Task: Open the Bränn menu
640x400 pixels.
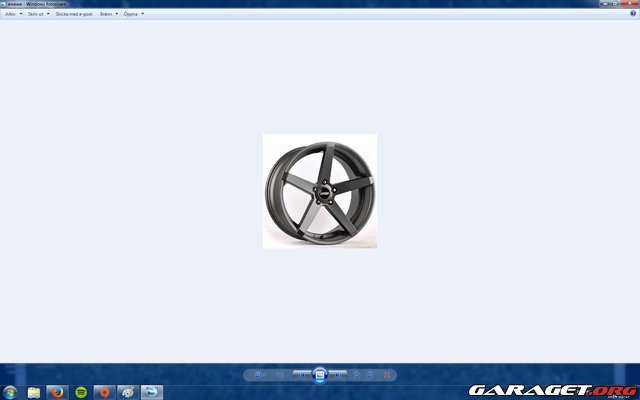Action: (106, 14)
